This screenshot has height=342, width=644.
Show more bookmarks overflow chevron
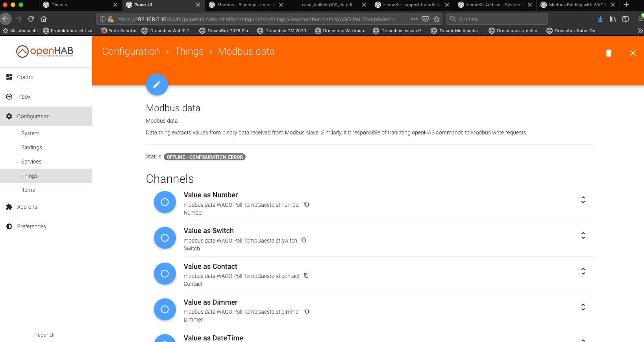[x=640, y=31]
